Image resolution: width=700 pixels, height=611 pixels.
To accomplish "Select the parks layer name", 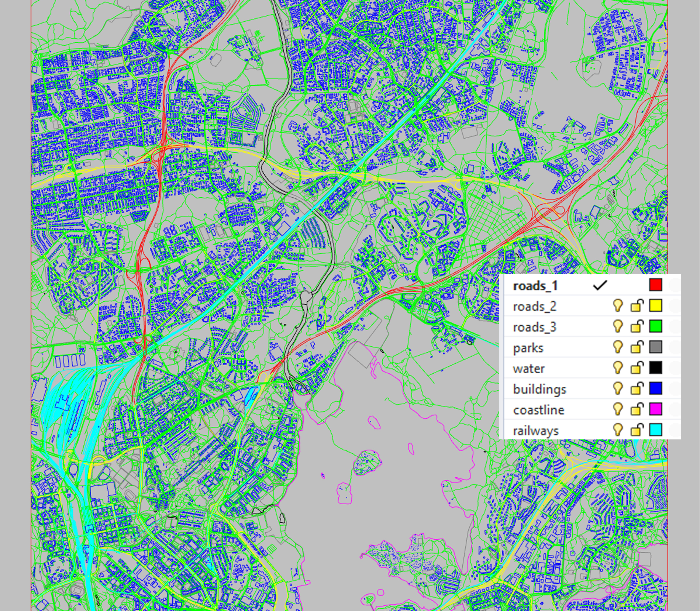I will click(528, 348).
